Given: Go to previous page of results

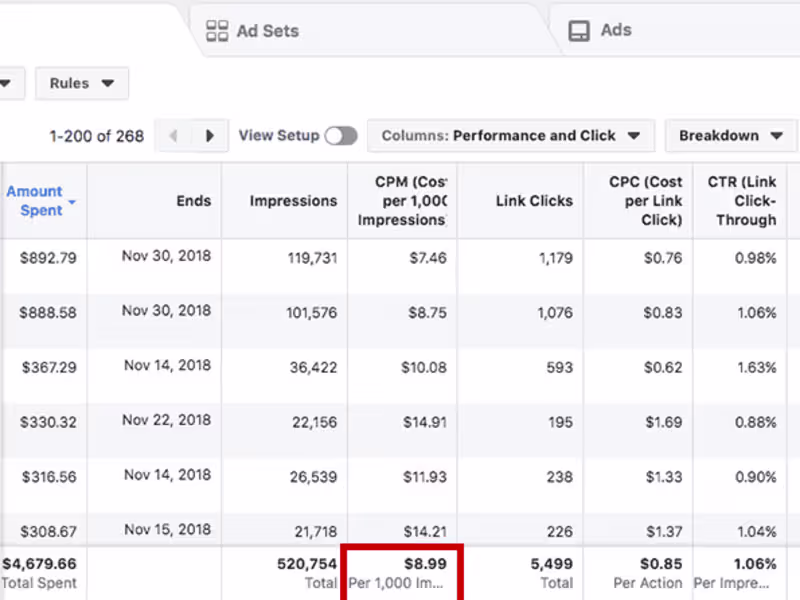Looking at the screenshot, I should coord(174,136).
